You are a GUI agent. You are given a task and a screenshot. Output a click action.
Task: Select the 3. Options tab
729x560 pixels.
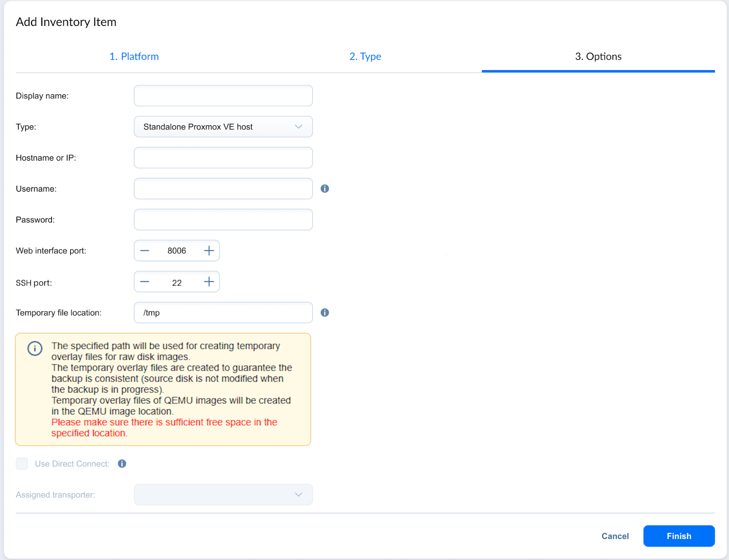pos(598,56)
